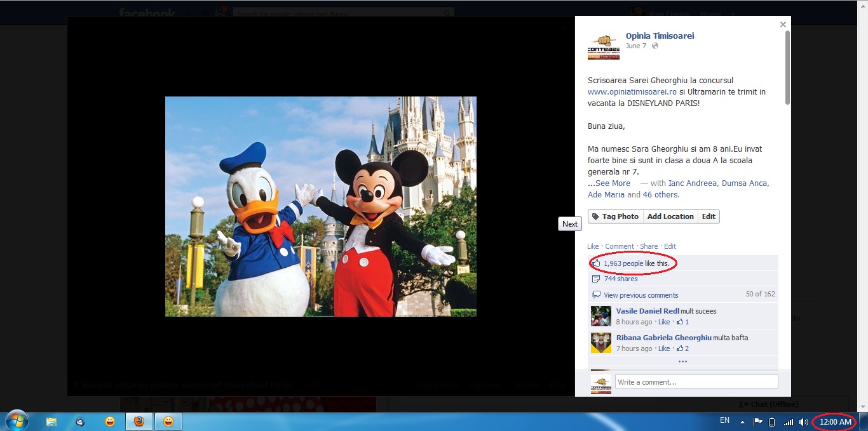Viewport: 868px width, 431px height.
Task: Click the globe privacy icon beside June 7
Action: [x=655, y=46]
